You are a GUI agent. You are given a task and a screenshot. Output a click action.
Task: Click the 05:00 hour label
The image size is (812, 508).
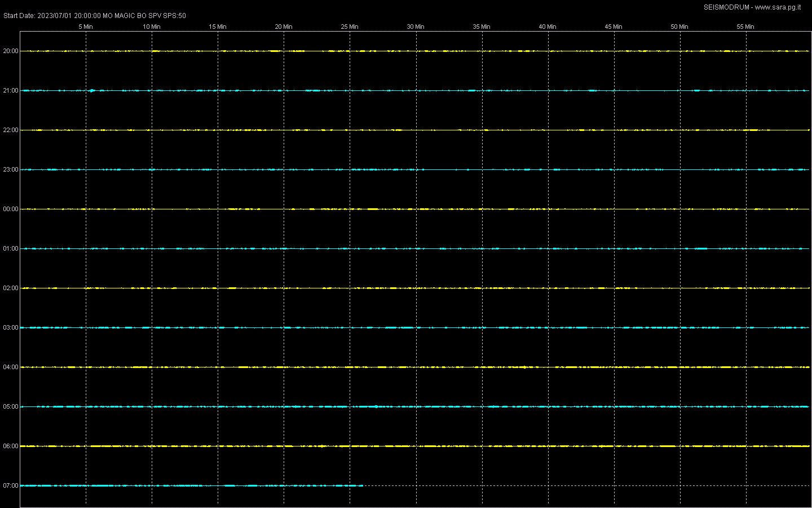[11, 406]
